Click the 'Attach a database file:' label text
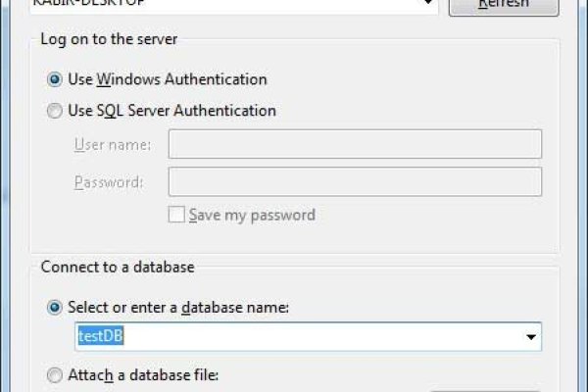The width and height of the screenshot is (588, 392). [142, 373]
